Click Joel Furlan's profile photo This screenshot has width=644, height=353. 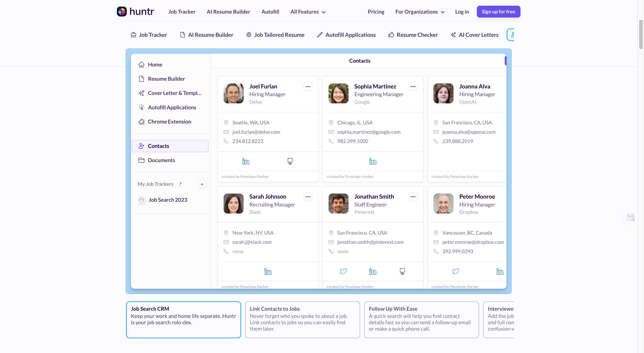[233, 93]
